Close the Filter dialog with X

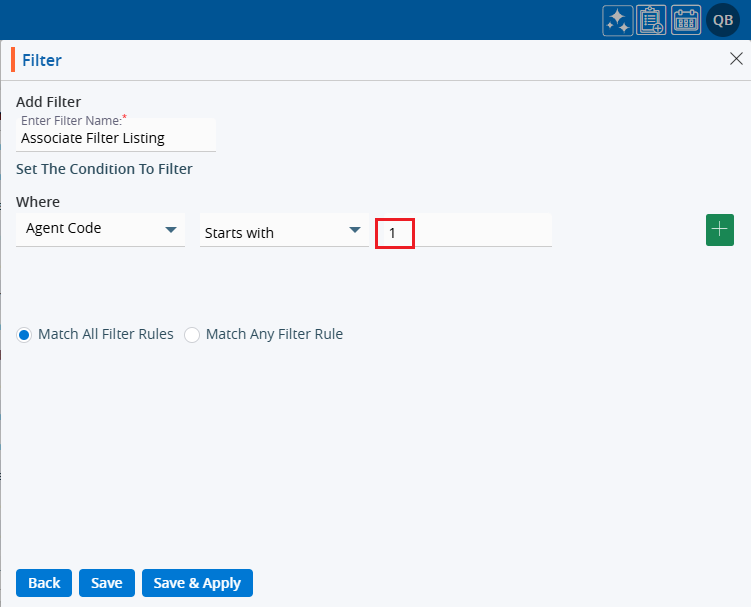tap(736, 59)
